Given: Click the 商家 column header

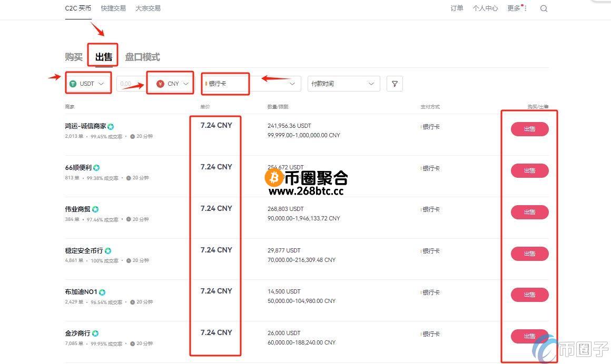Looking at the screenshot, I should click(70, 107).
